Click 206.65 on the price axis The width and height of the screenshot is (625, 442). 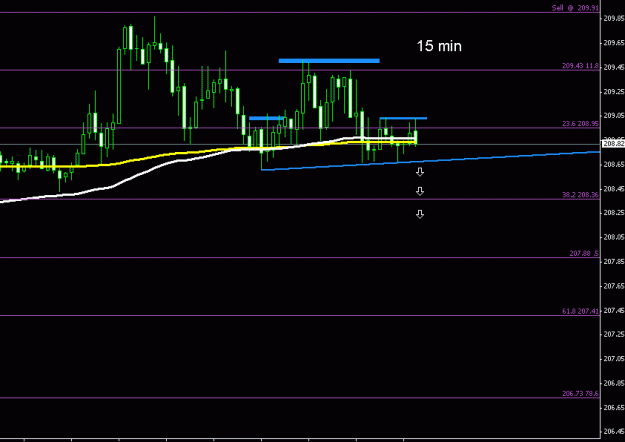[614, 407]
